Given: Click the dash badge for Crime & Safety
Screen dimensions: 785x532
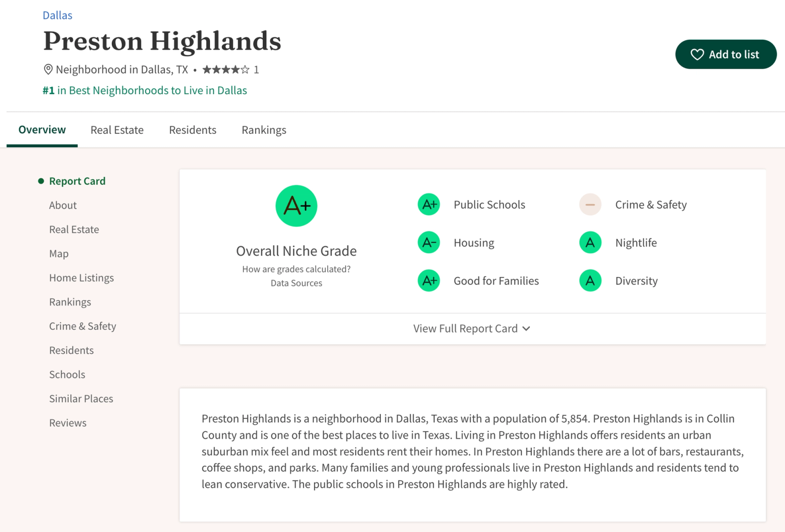Looking at the screenshot, I should [590, 204].
